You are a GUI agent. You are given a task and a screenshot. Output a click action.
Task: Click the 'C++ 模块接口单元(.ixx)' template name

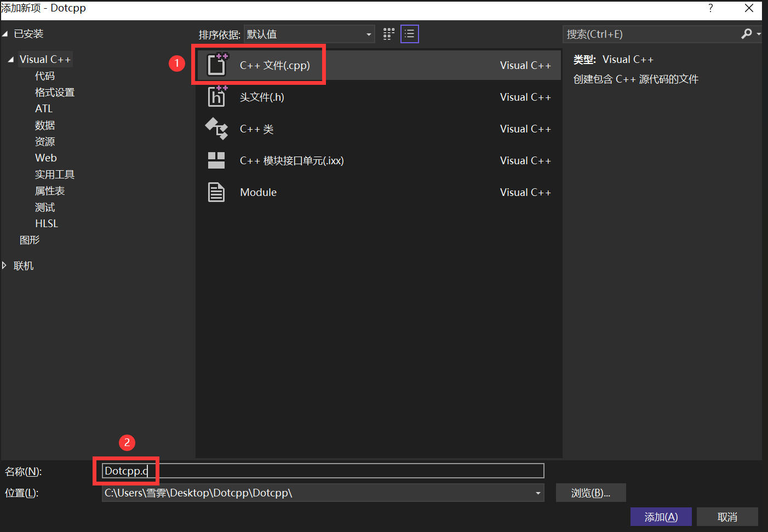coord(292,160)
